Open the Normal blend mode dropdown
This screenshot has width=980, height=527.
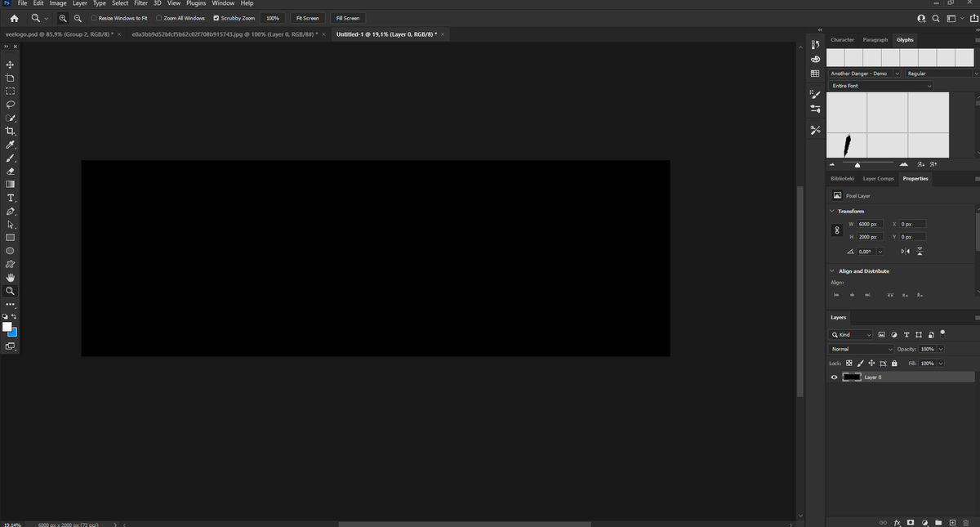[x=862, y=349]
